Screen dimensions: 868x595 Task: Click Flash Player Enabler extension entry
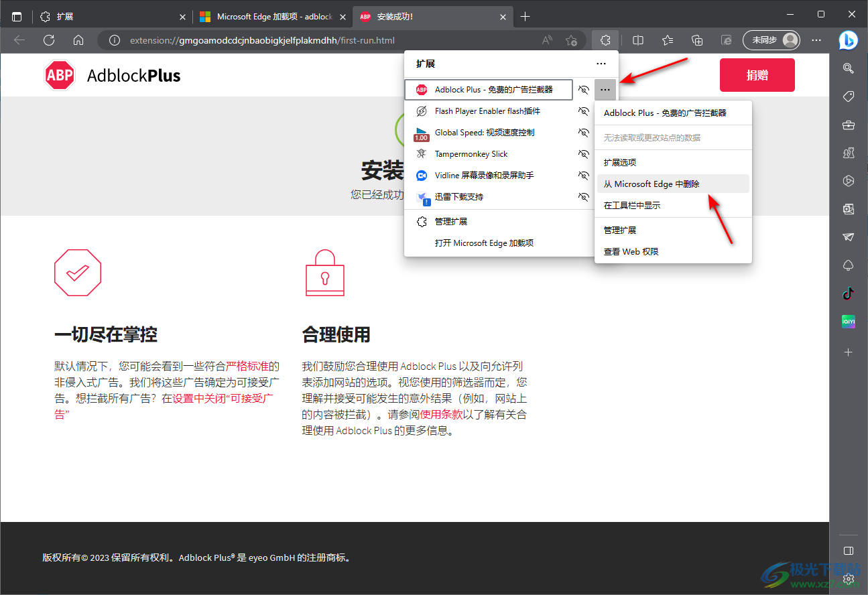[x=489, y=111]
